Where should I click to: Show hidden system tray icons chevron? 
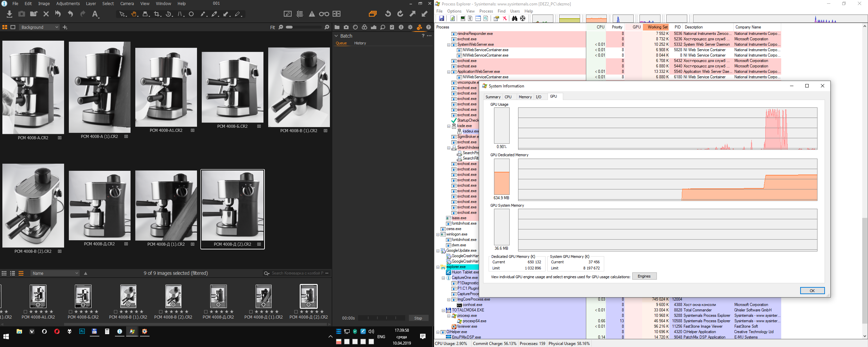coord(331,336)
